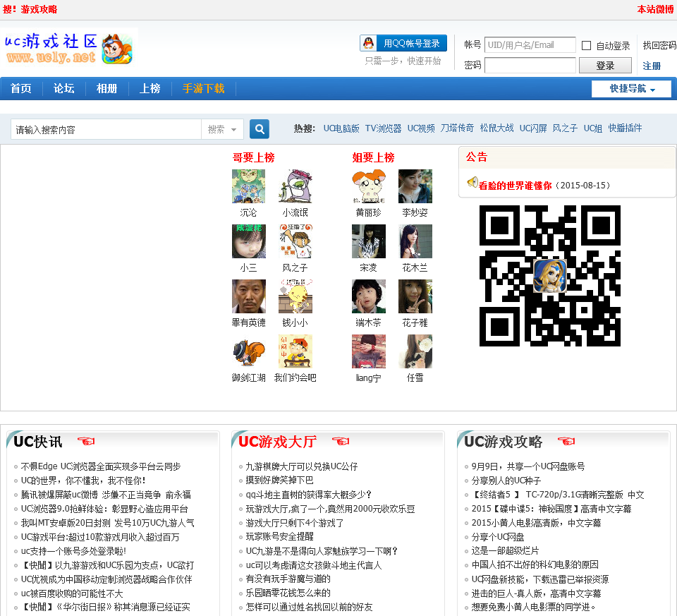
Task: Open the 手游下载 nav tab
Action: pyautogui.click(x=203, y=89)
